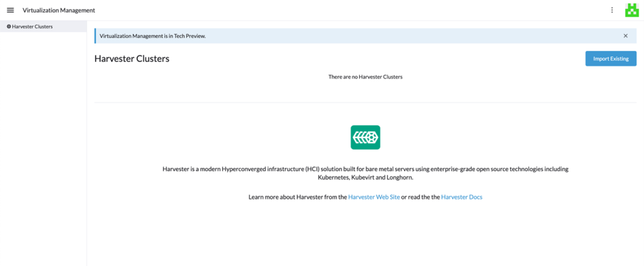The image size is (644, 266).
Task: Open the Harvester Docs link
Action: coord(462,197)
